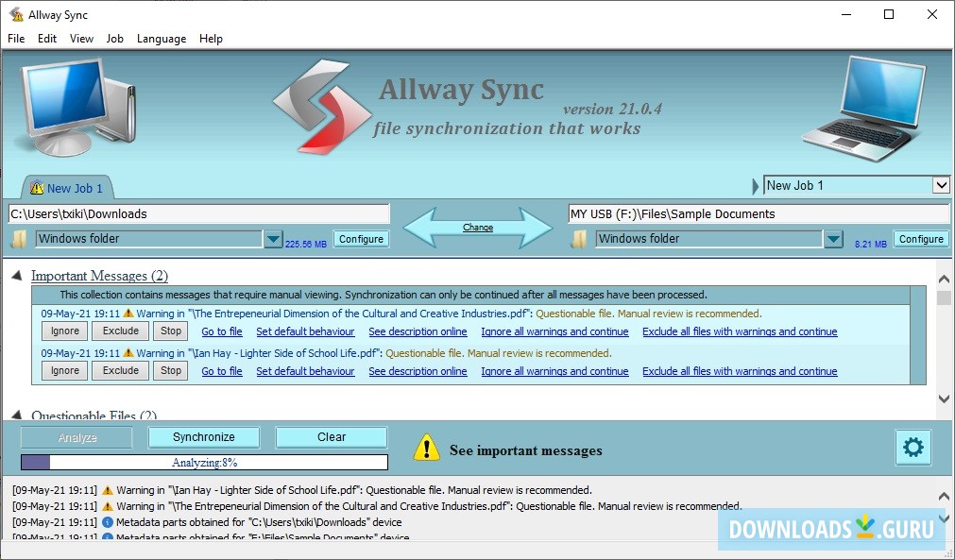The width and height of the screenshot is (955, 560).
Task: Click the 8.21 MB right folder size
Action: 870,244
